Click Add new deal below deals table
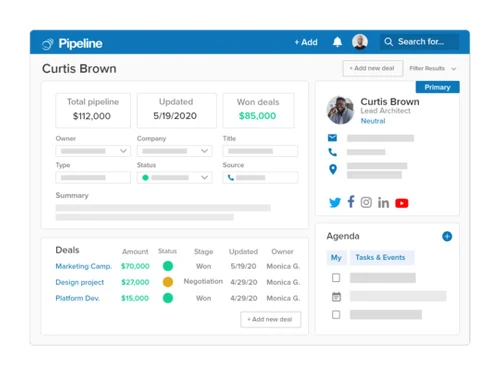This screenshot has width=500, height=375. click(x=271, y=319)
